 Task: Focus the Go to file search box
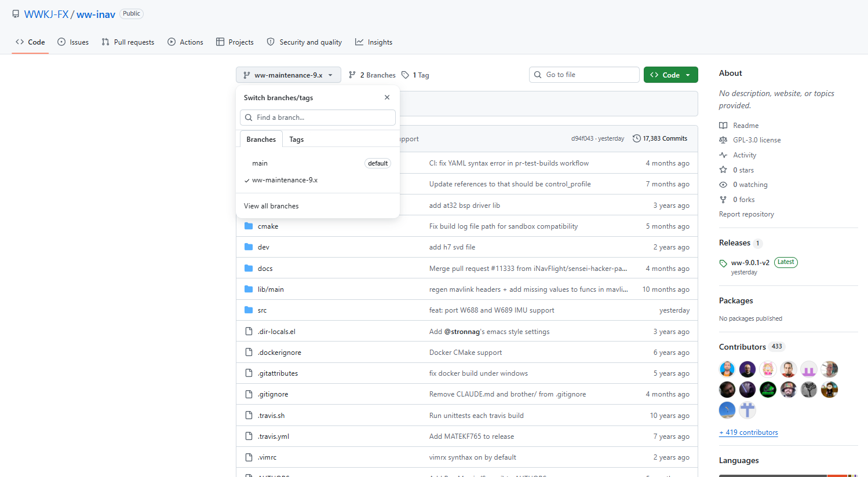click(584, 75)
